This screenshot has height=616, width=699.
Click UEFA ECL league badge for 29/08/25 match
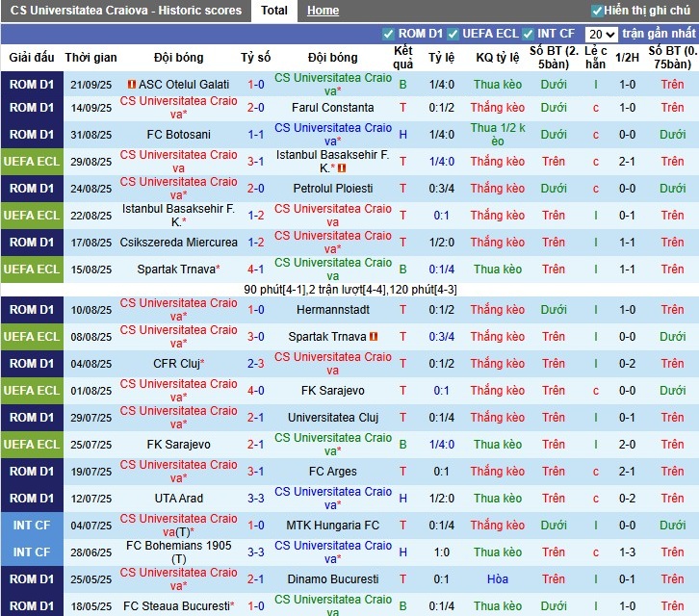32,162
